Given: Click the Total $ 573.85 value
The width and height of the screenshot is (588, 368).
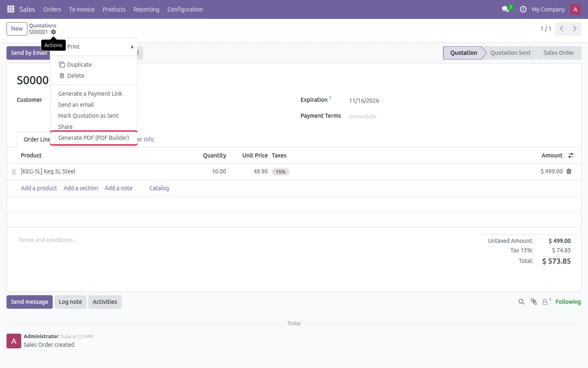Looking at the screenshot, I should pyautogui.click(x=557, y=261).
